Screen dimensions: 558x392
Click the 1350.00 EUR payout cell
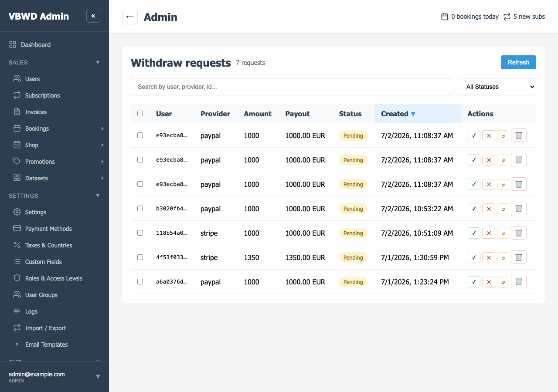click(x=305, y=257)
